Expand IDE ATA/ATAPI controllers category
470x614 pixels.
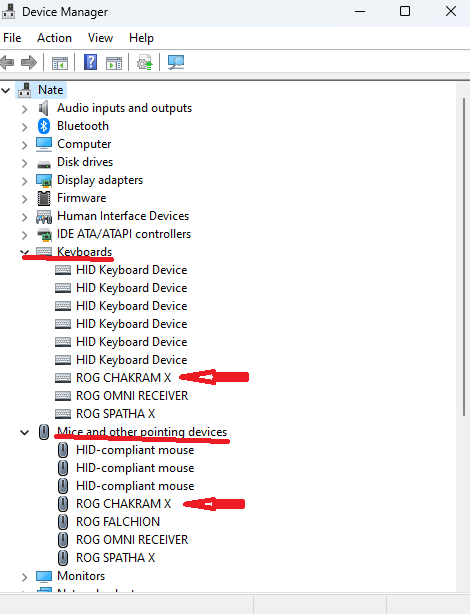(x=25, y=235)
